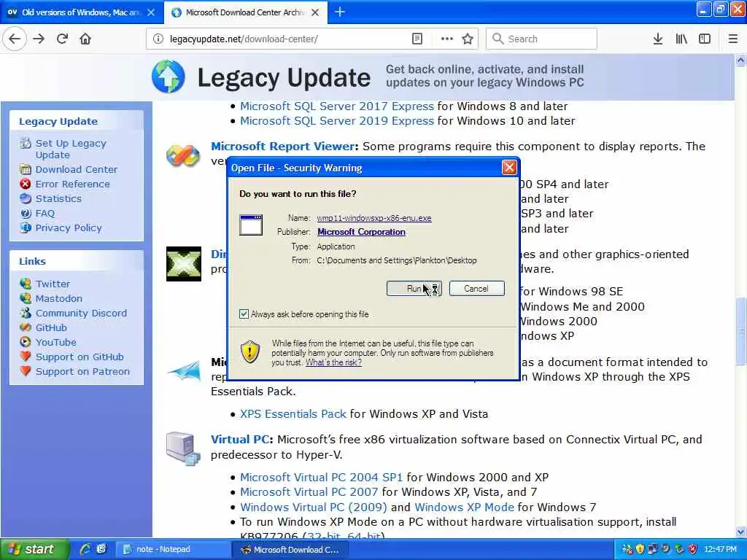Open Microsoft SQL Server 2019 Express link
The image size is (747, 560).
tap(337, 121)
